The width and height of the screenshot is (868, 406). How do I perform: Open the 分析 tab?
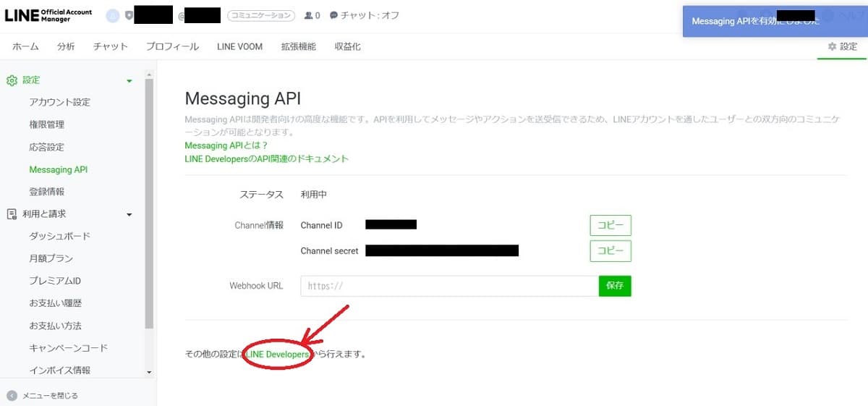[x=66, y=46]
